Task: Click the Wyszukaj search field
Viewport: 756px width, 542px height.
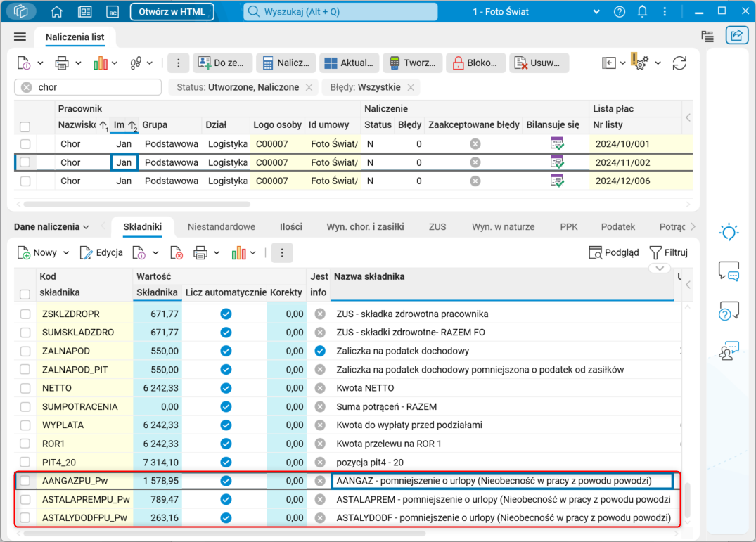Action: coord(340,12)
